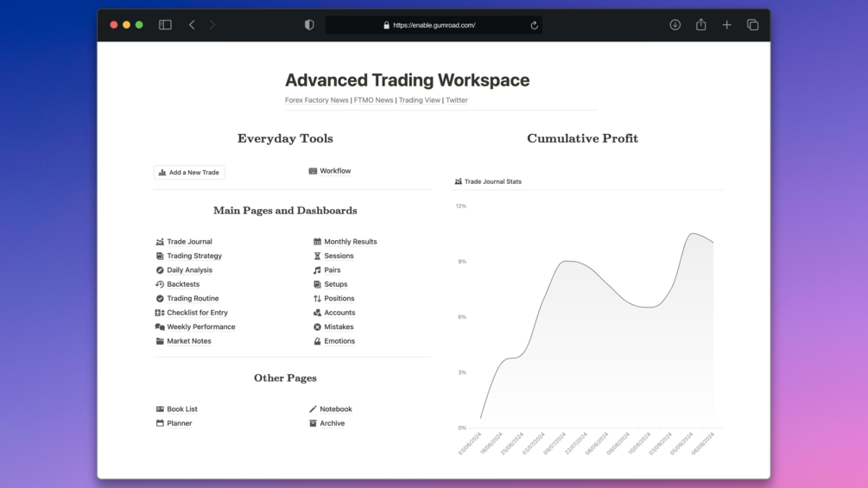Click the address bar URL field
The image size is (868, 488).
pyautogui.click(x=434, y=25)
